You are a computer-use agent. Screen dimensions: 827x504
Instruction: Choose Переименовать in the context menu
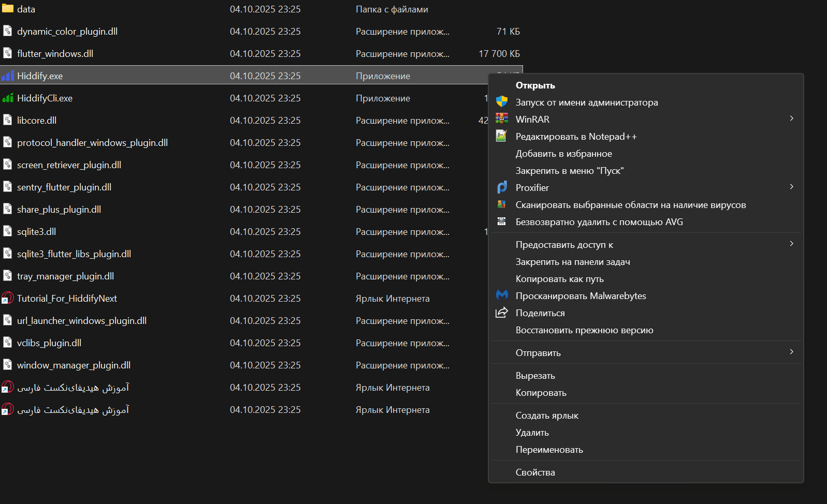click(549, 450)
